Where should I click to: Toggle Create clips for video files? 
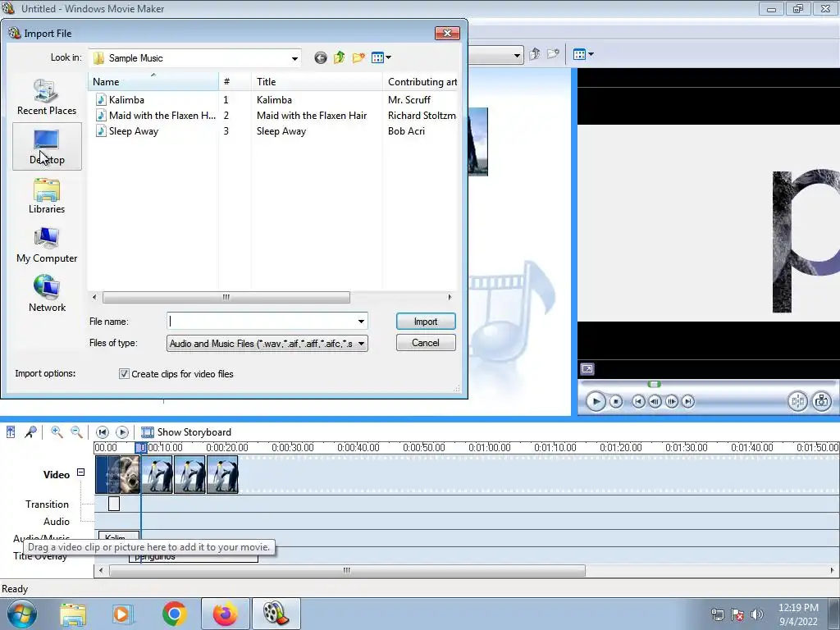point(124,374)
